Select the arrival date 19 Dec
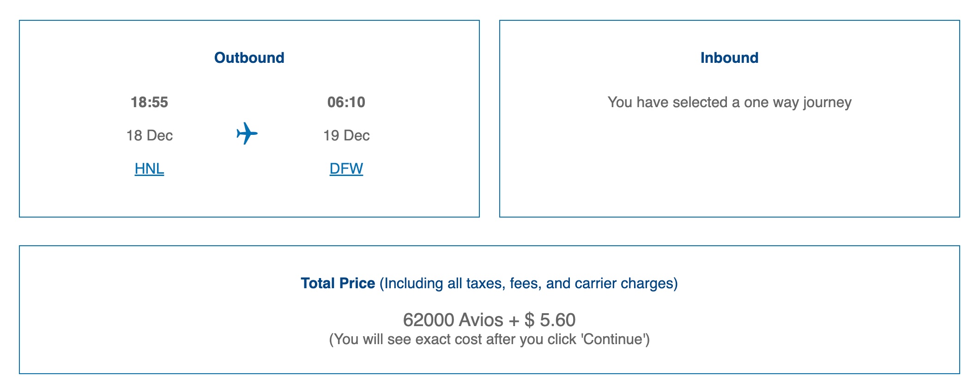This screenshot has height=388, width=980. click(x=347, y=135)
